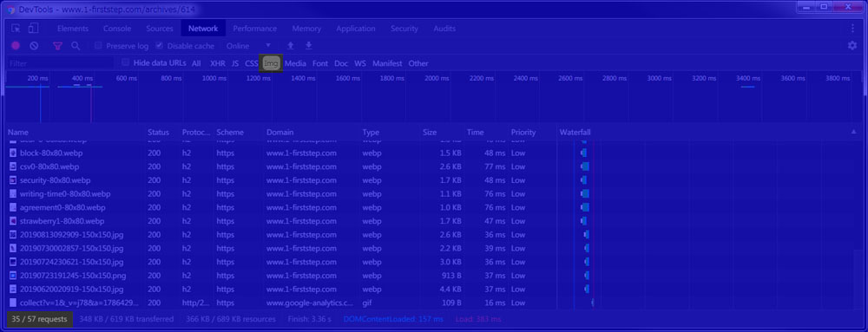Click the csv0-80x80.webp file icon
Viewport: 868px width, 332px height.
pos(13,166)
